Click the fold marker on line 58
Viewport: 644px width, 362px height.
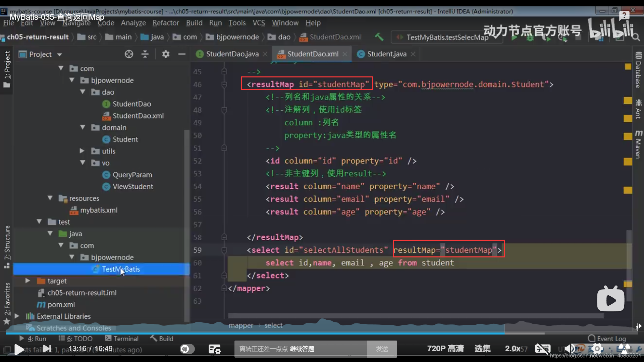click(224, 237)
